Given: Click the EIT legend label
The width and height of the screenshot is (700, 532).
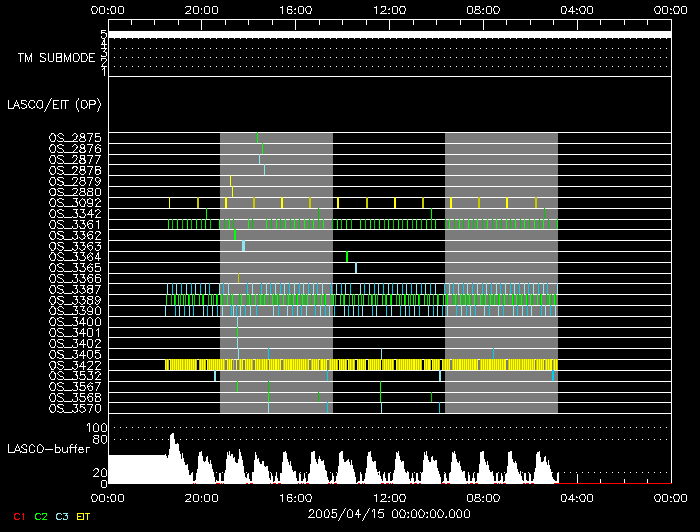Looking at the screenshot, I should (84, 516).
